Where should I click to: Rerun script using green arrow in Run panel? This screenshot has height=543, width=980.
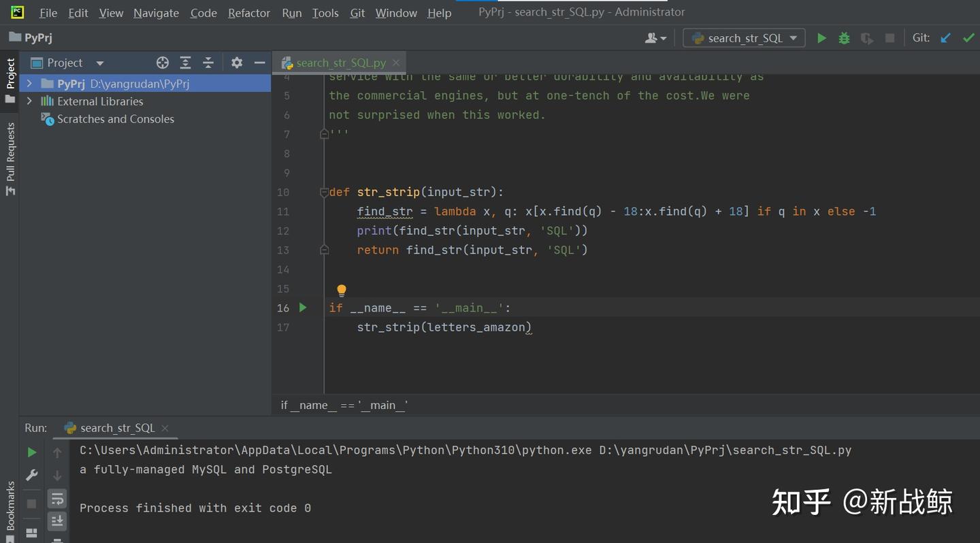pos(31,452)
